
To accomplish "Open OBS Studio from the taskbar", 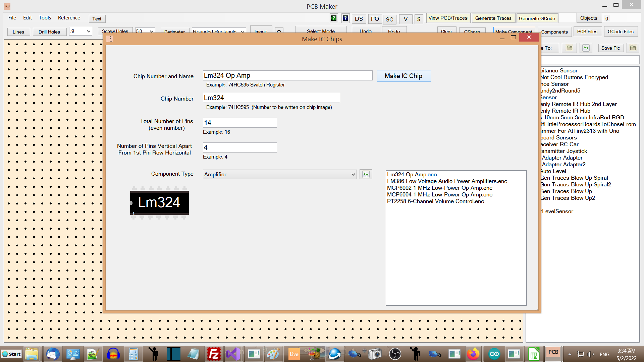I will coord(395,354).
